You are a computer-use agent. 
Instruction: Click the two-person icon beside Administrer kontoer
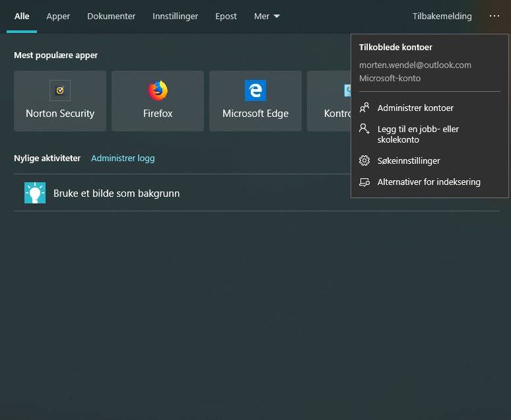[x=364, y=108]
